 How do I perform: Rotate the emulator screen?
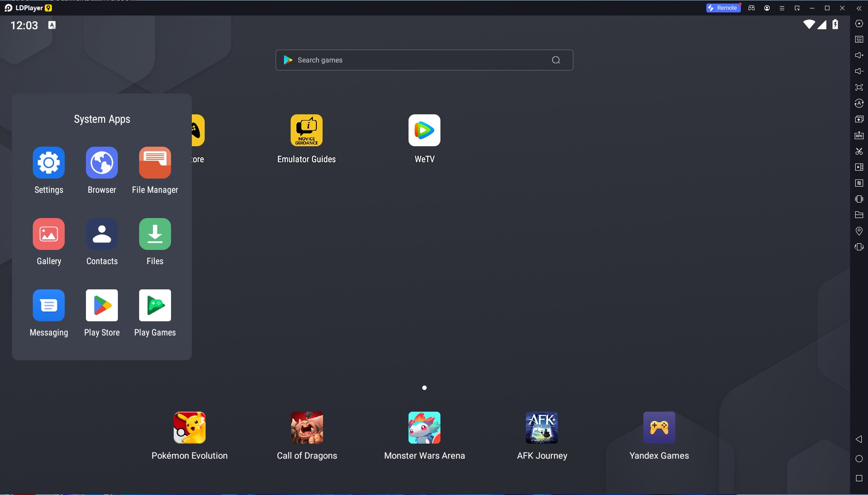[x=859, y=247]
